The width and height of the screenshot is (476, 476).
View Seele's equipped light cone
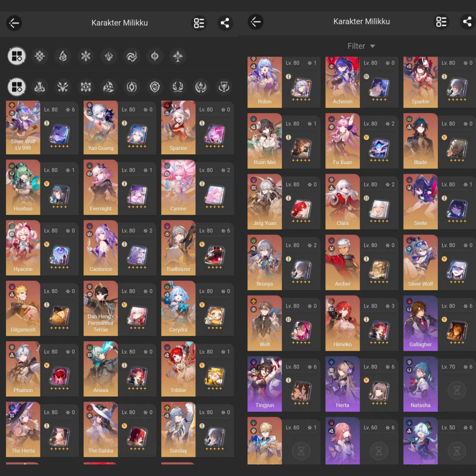(x=457, y=210)
